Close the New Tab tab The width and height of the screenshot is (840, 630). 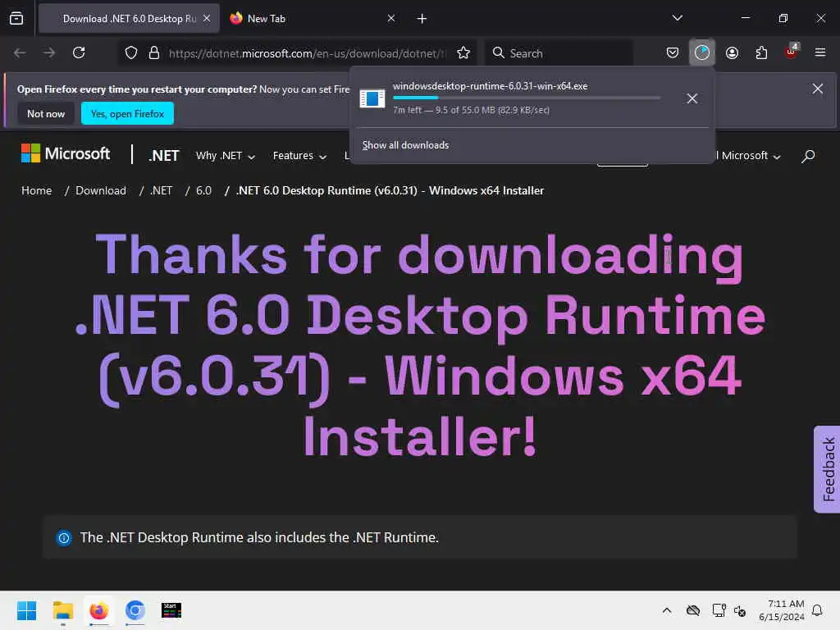click(391, 18)
